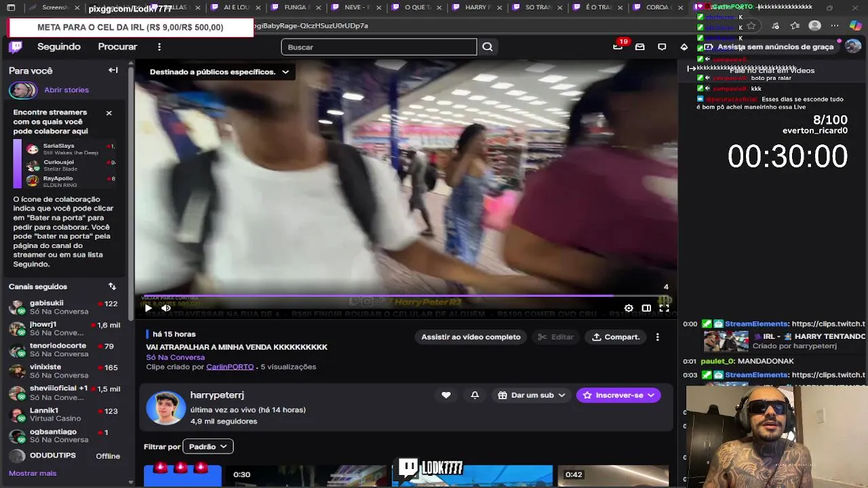Open the 0:42 clip thumbnail
Screen dimensions: 868x488
613,476
